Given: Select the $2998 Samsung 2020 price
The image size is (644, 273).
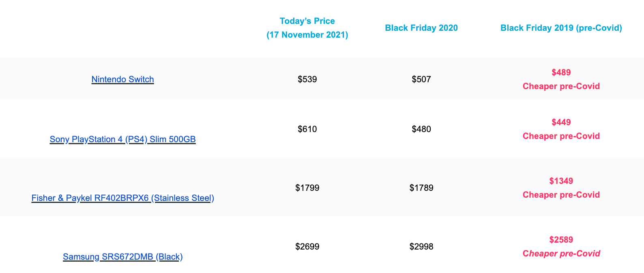Looking at the screenshot, I should pyautogui.click(x=421, y=247).
